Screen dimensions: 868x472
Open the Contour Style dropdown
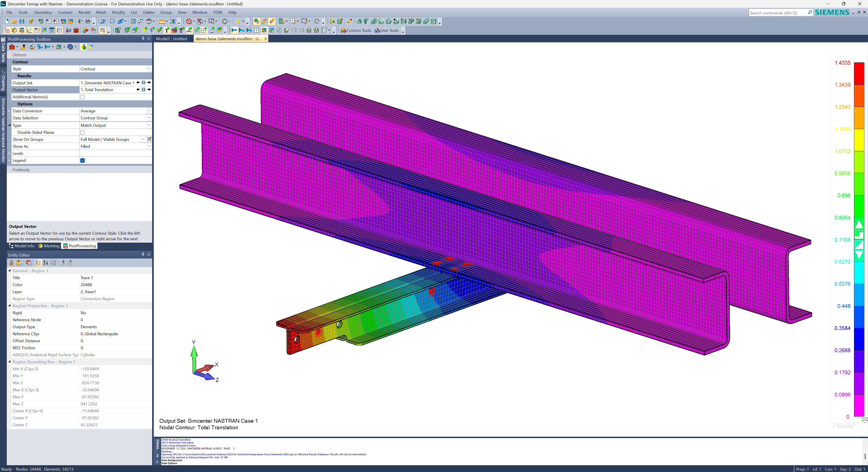coord(149,69)
